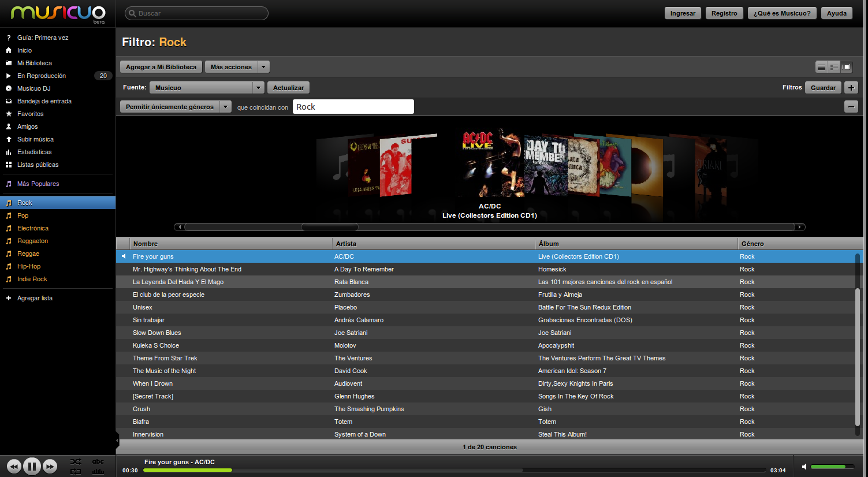This screenshot has width=868, height=477.
Task: Click the Registro button
Action: [x=724, y=13]
